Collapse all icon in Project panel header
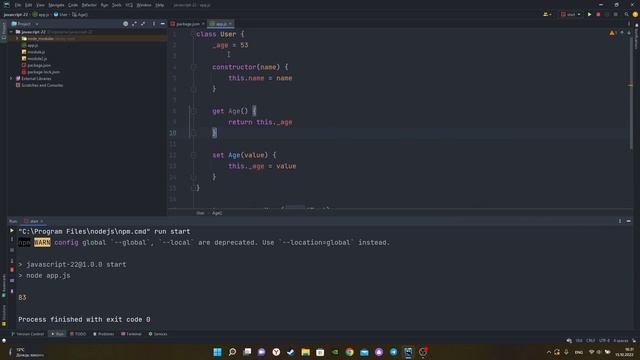Viewport: 640px width, 360px height. pyautogui.click(x=143, y=24)
